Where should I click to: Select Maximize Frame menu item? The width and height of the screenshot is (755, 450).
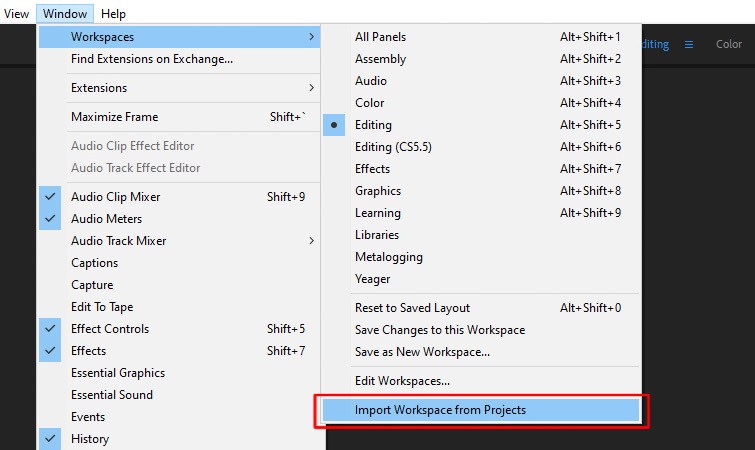click(179, 116)
